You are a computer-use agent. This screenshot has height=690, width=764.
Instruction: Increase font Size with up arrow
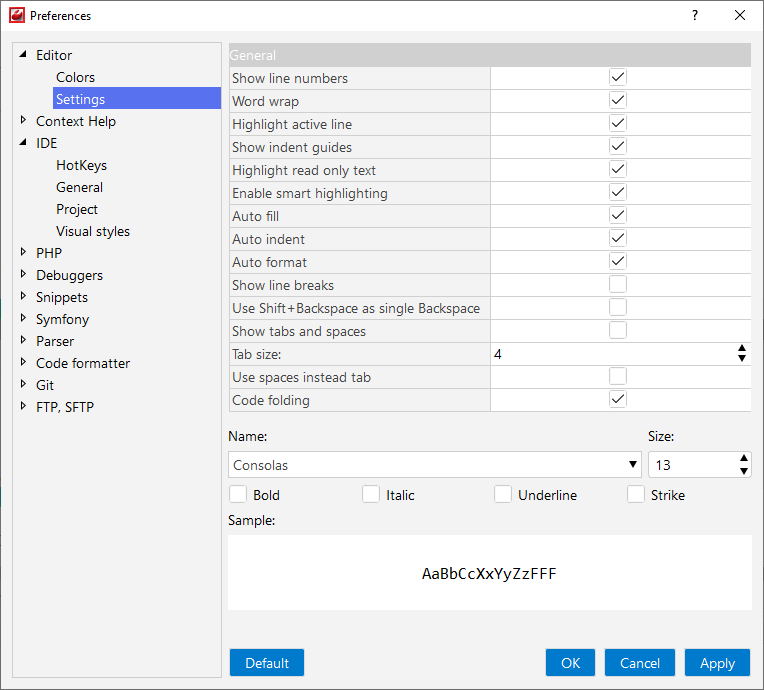point(744,459)
